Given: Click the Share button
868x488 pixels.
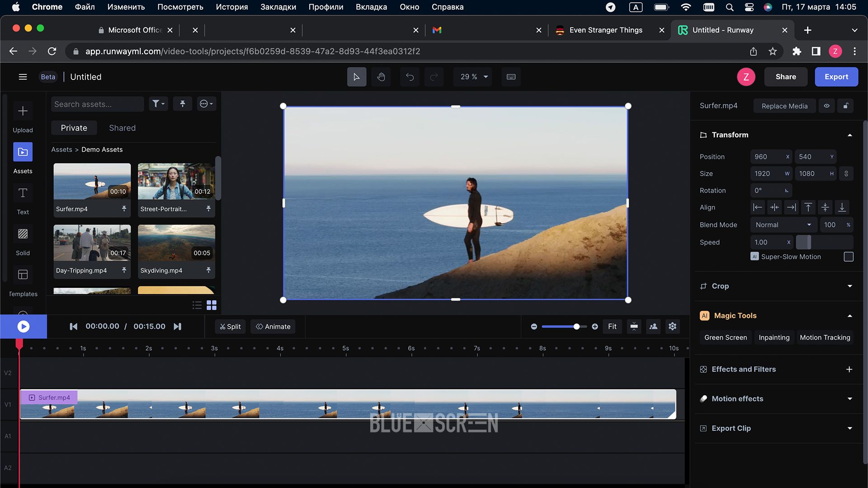Looking at the screenshot, I should pos(786,77).
